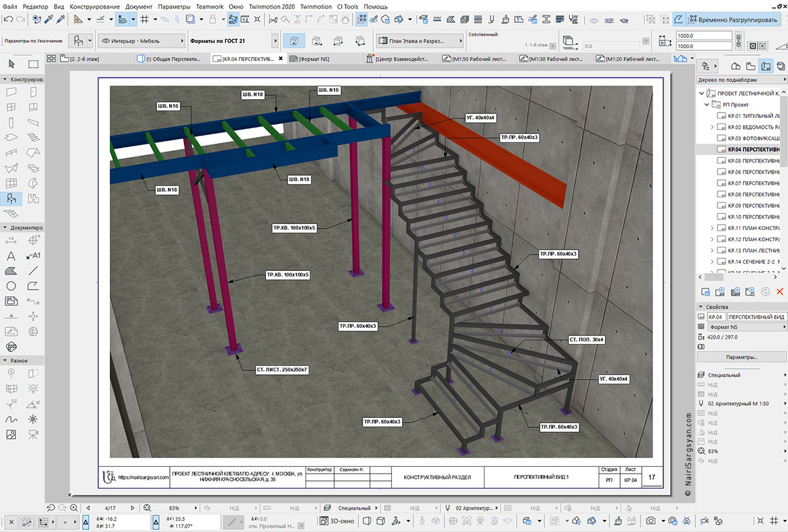Screen dimensions: 788x532
Task: Click the Layer eye icon in top toolbar
Action: coord(594,20)
